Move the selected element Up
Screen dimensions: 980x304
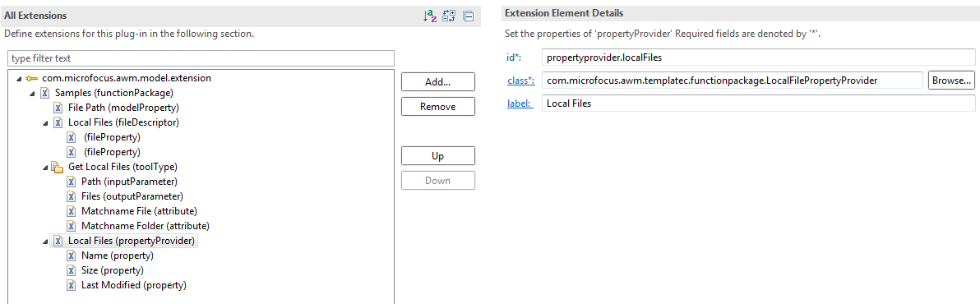click(438, 156)
